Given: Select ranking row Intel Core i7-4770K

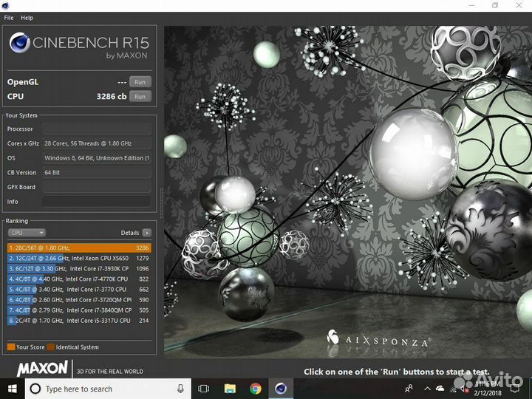Looking at the screenshot, I should (79, 279).
